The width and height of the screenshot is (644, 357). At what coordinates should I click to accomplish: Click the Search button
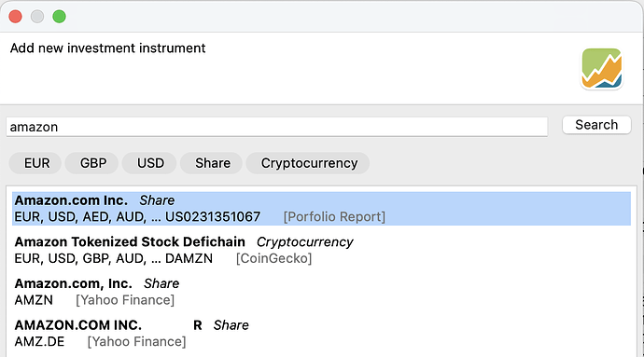coord(596,125)
